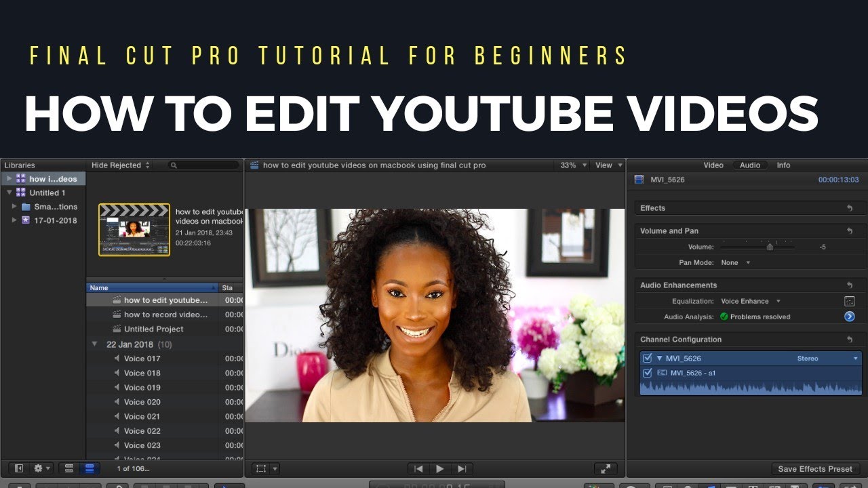The height and width of the screenshot is (488, 868).
Task: Open the equalizer controls button
Action: 849,301
